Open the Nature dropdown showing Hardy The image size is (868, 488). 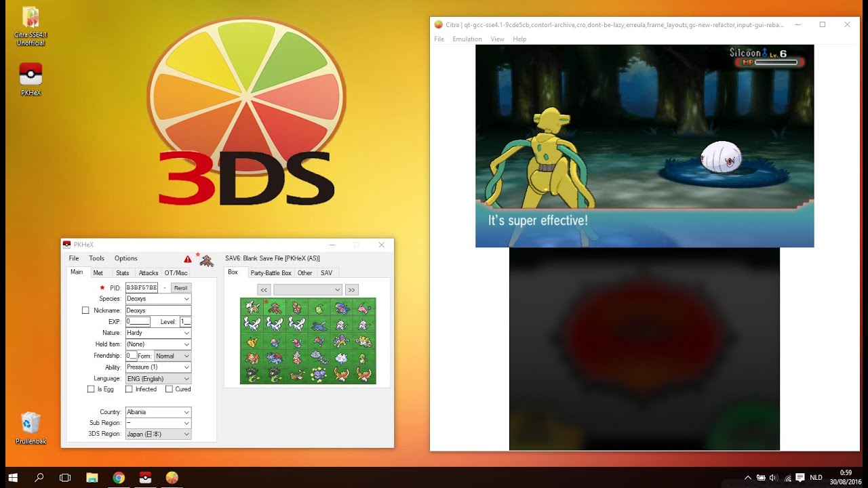[158, 333]
